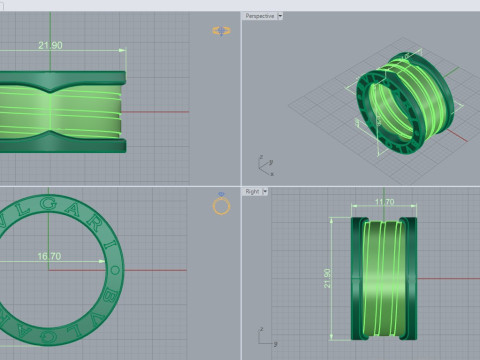
Task: Click the ring side profile in Right viewport
Action: [384, 278]
